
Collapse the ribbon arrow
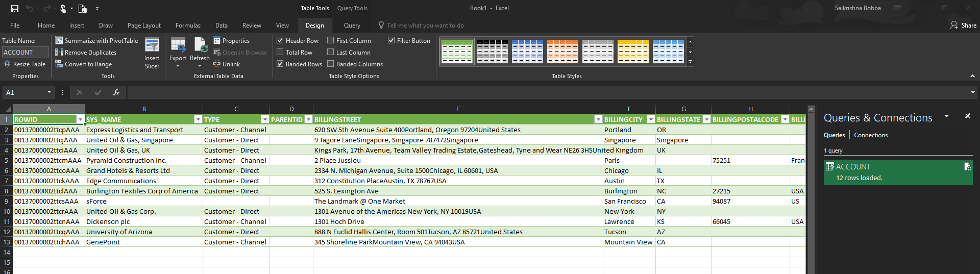point(972,76)
